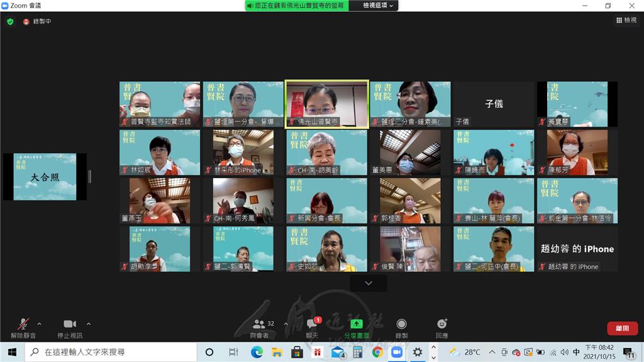The height and width of the screenshot is (362, 644).
Task: Open Mail app in the taskbar
Action: (338, 352)
